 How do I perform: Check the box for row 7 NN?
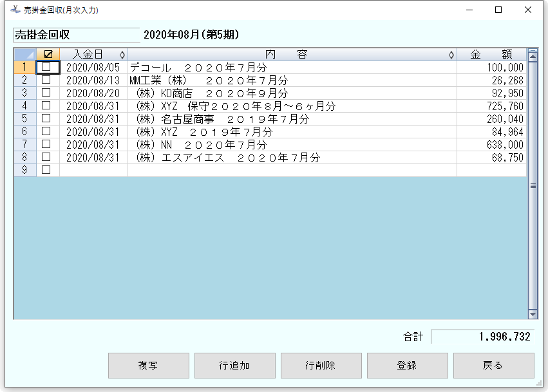point(46,144)
